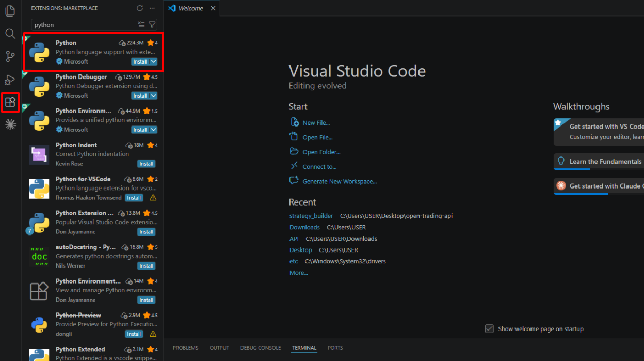644x361 pixels.
Task: Click the Generate New Workspace sparkle icon
Action: tap(295, 181)
